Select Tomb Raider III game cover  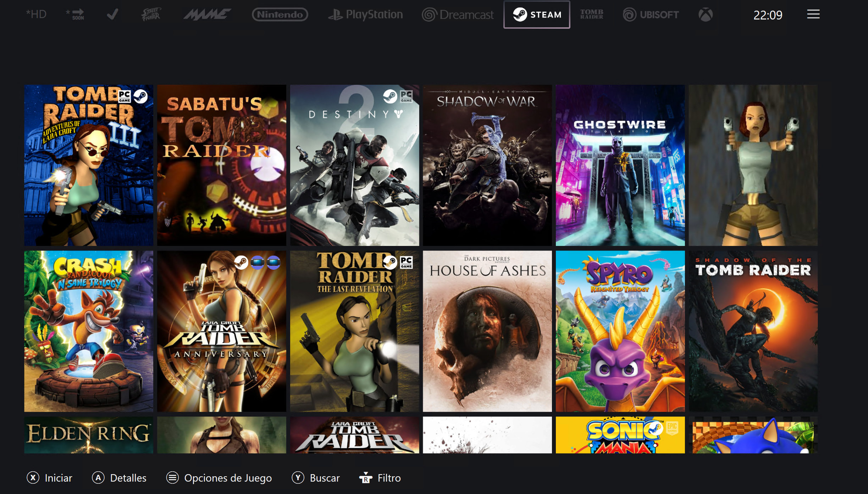[89, 165]
